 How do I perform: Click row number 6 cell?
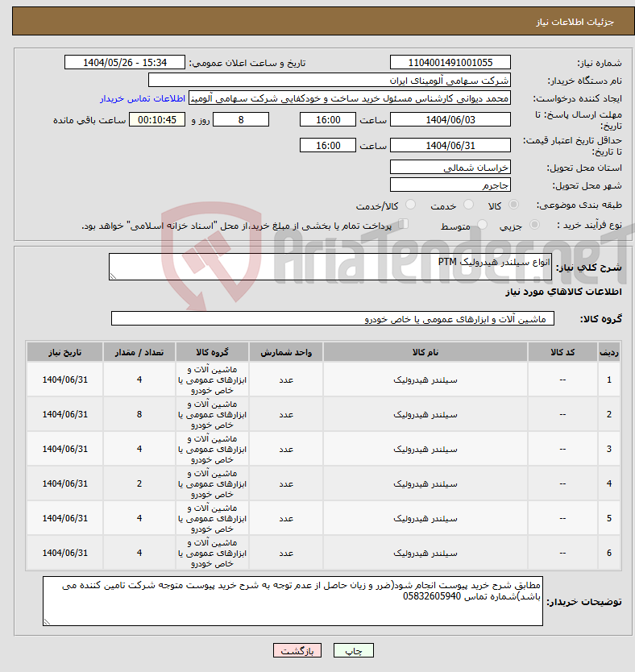pos(609,554)
